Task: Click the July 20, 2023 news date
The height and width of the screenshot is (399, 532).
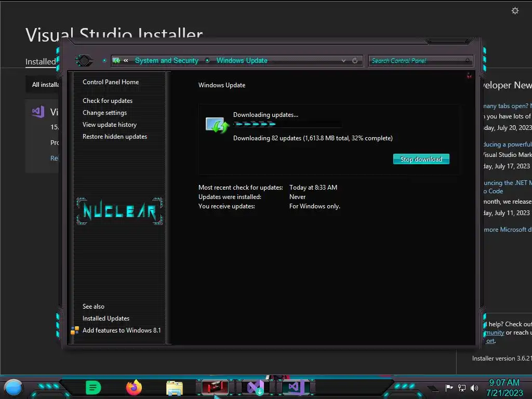Action: (x=508, y=128)
